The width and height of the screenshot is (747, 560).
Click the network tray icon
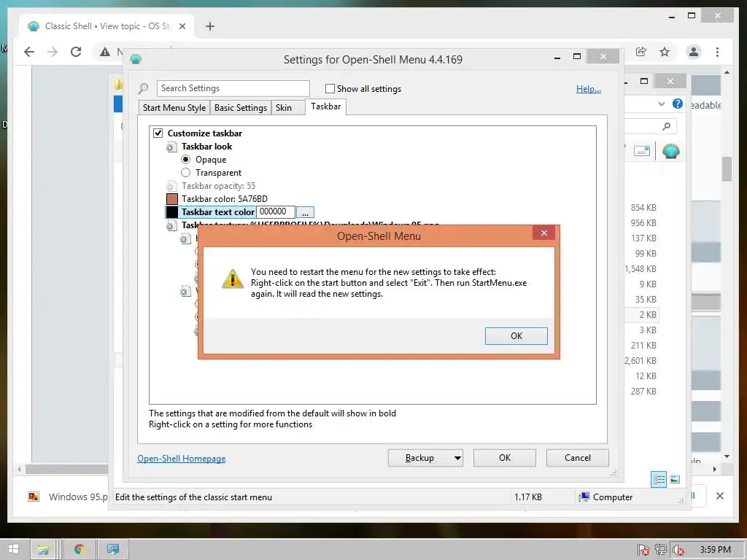[660, 550]
